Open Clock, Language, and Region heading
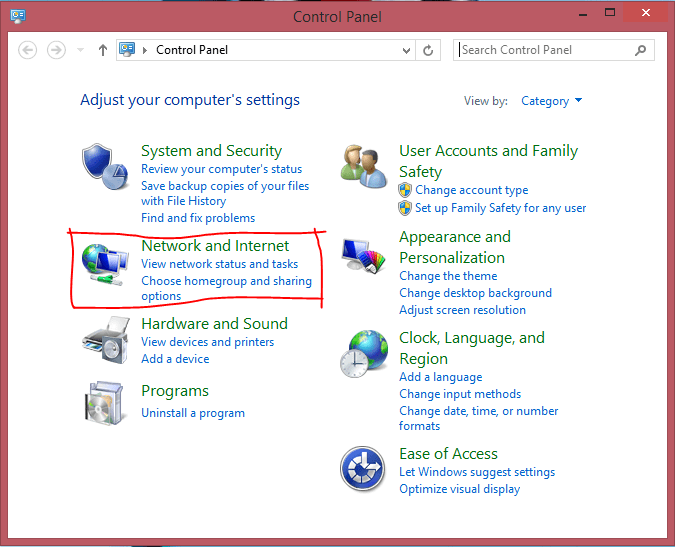This screenshot has height=547, width=675. pos(472,348)
